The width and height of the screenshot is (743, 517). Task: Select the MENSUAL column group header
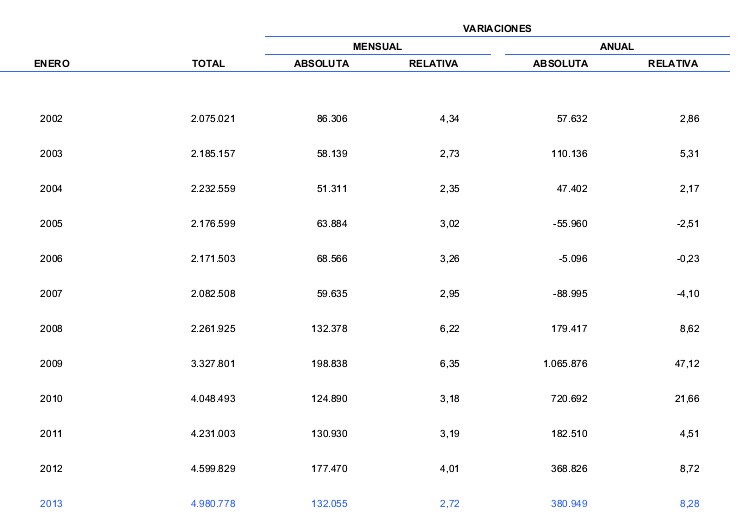tap(377, 47)
